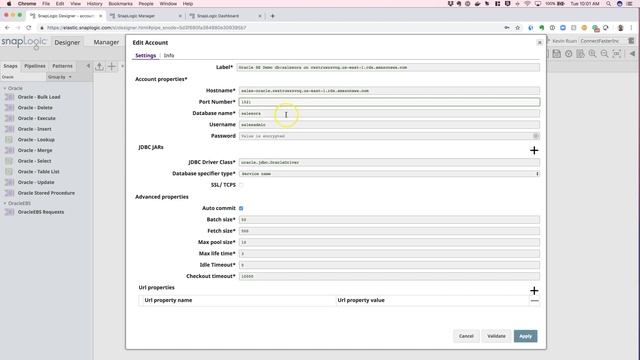The height and width of the screenshot is (360, 640).
Task: Open Chrome profile avatar icon
Action: (x=620, y=28)
